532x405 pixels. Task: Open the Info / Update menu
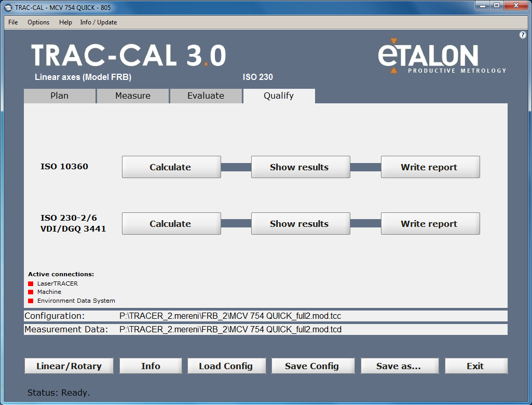[99, 22]
